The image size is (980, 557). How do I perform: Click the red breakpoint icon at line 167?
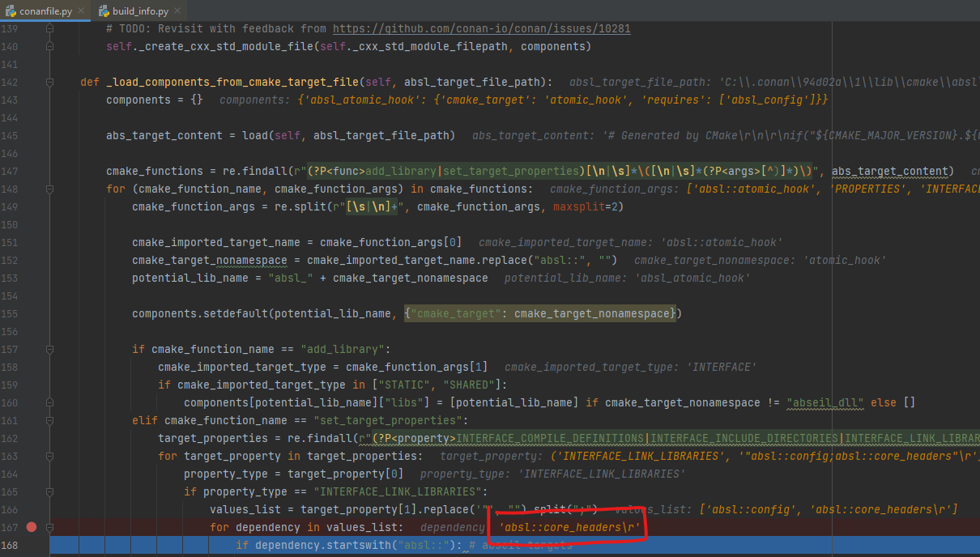pos(31,526)
